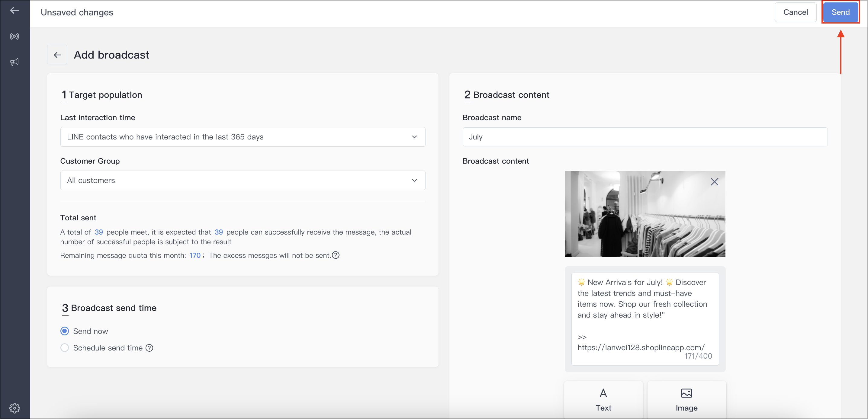Image resolution: width=868 pixels, height=419 pixels.
Task: Click the remaining quota number 170
Action: point(195,255)
